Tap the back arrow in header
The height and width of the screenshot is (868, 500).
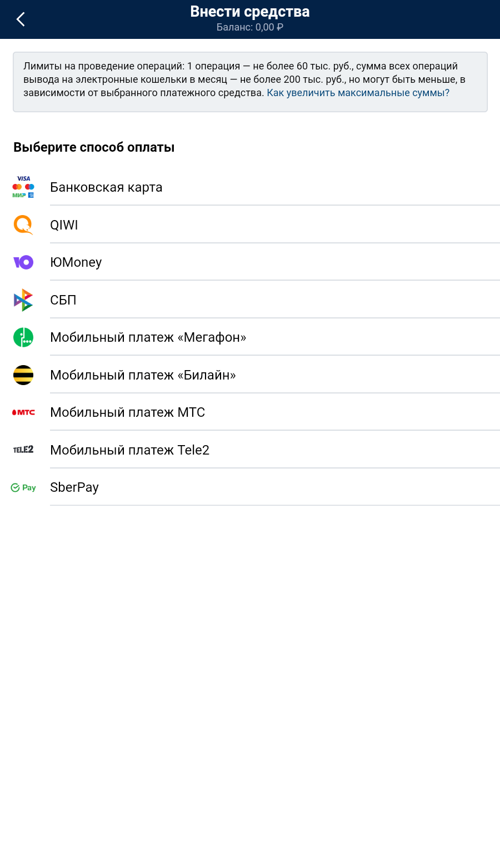(x=21, y=19)
